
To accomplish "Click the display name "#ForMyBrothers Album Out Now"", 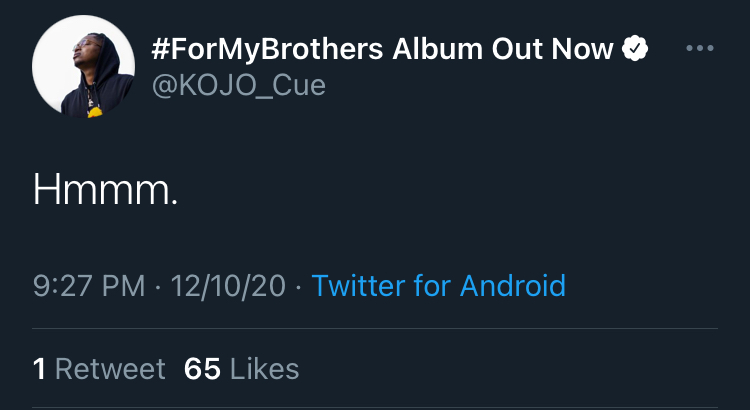I will pyautogui.click(x=384, y=48).
